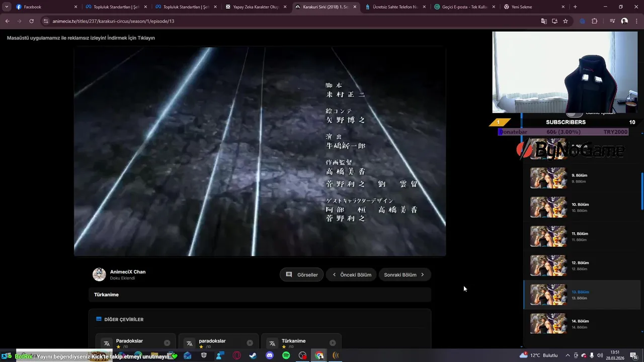Open the Görseller button
This screenshot has width=644, height=362.
(x=302, y=275)
